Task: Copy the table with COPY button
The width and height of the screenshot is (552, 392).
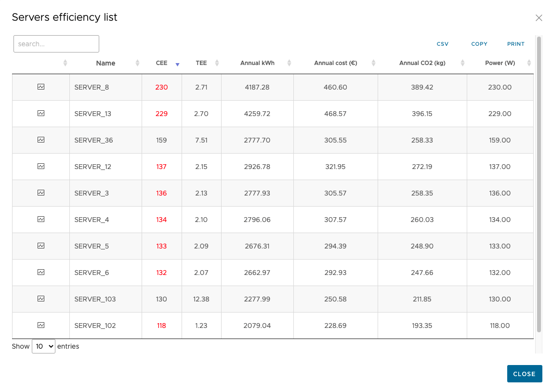Action: click(x=479, y=44)
